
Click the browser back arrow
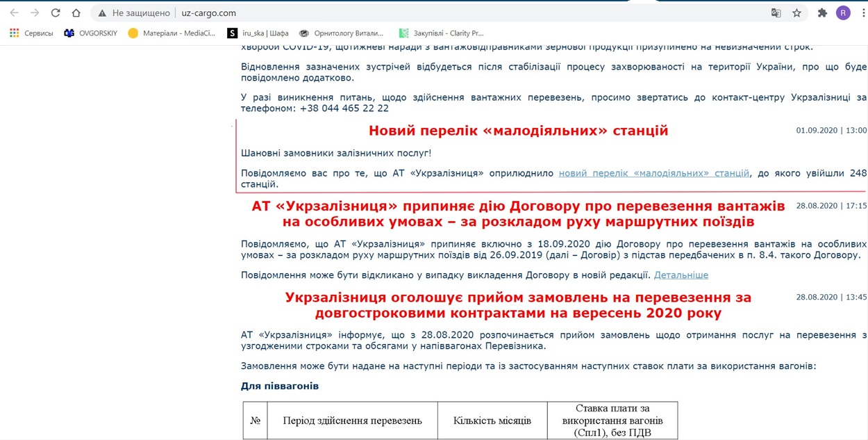[14, 13]
